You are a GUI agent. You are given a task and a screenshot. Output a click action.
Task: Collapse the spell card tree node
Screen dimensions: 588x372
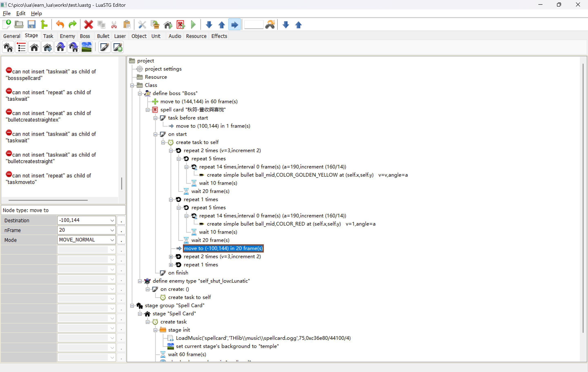coord(147,110)
